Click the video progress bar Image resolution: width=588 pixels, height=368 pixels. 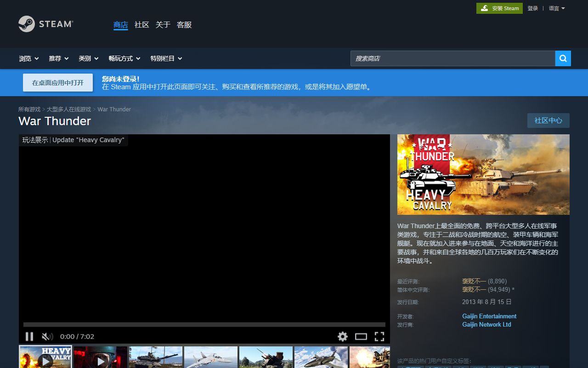coord(204,325)
